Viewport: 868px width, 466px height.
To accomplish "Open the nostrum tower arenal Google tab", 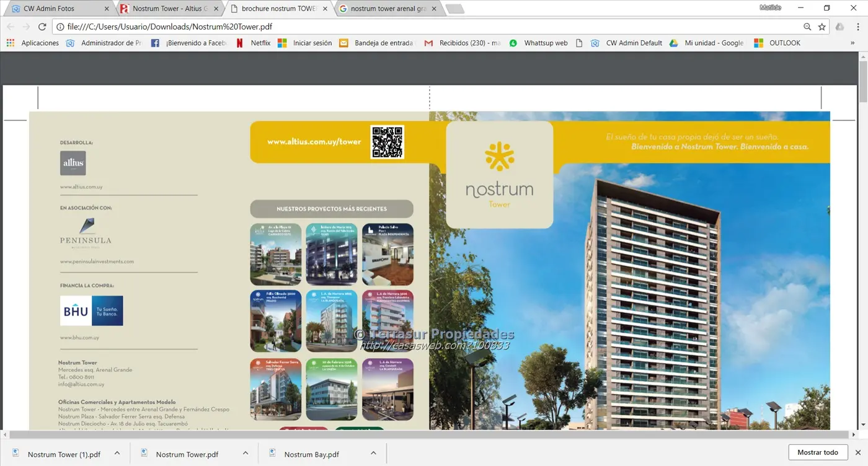I will coord(387,9).
